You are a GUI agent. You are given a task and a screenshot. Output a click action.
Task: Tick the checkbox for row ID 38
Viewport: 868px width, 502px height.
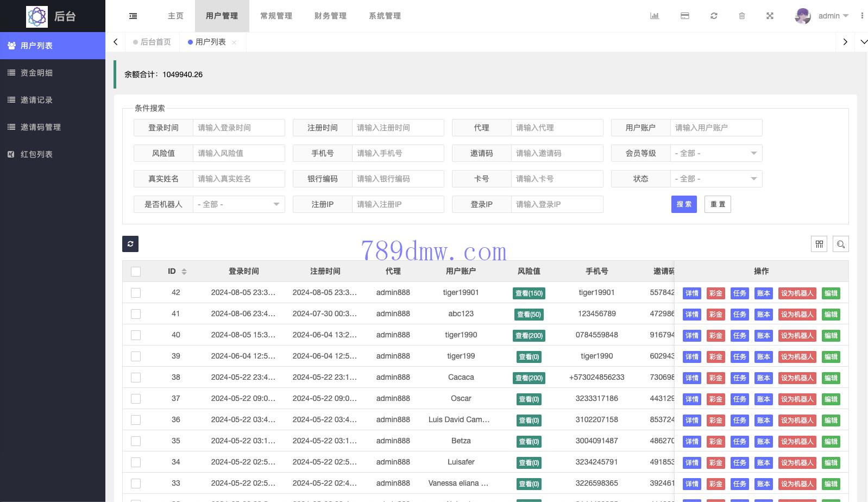[136, 378]
